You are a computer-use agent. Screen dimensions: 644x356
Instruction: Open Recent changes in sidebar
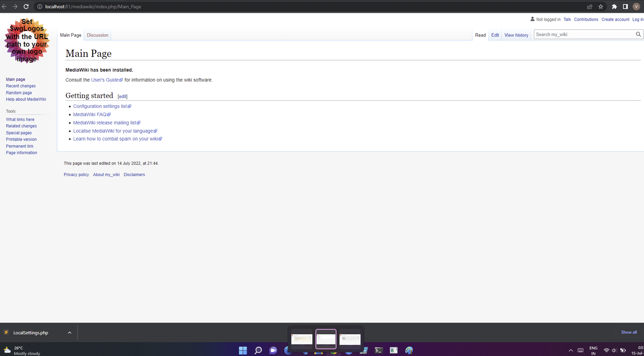tap(21, 86)
